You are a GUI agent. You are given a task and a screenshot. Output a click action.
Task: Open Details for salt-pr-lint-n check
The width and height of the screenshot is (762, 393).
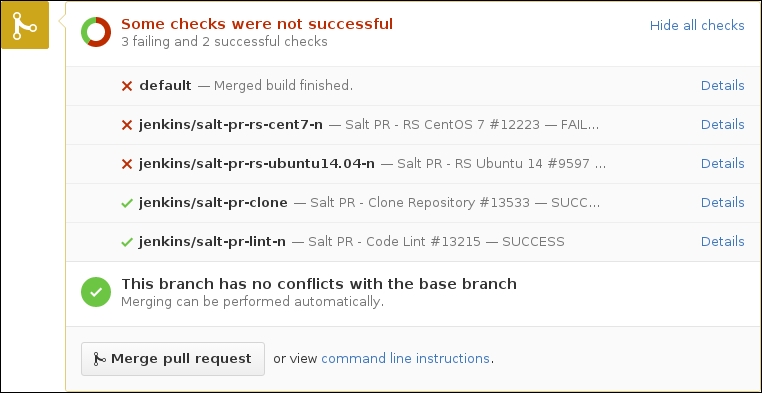(722, 241)
